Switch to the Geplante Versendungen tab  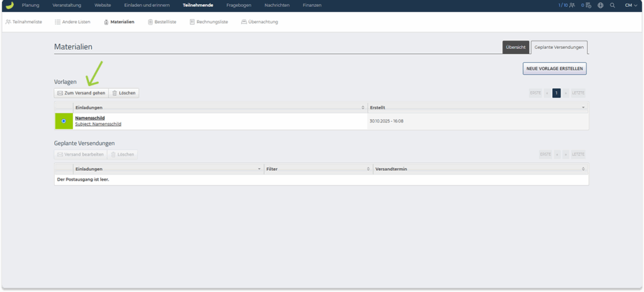pos(559,48)
